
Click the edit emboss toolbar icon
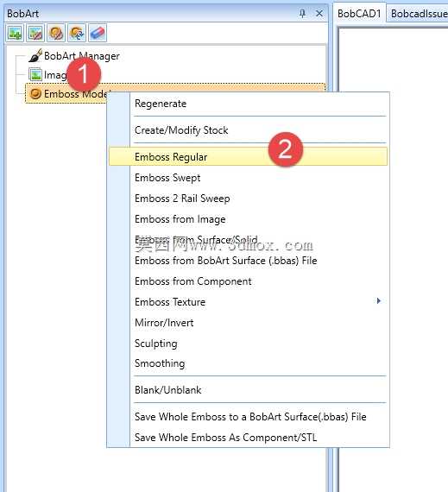point(56,33)
